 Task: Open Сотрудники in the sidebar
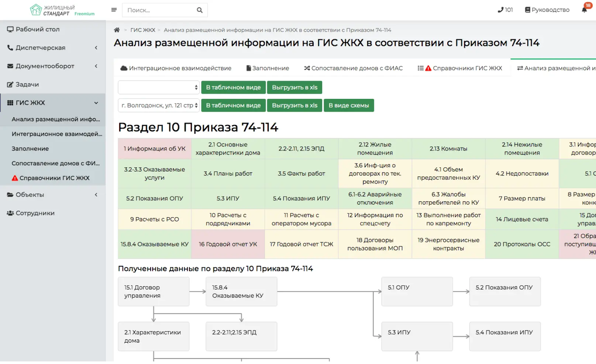point(35,213)
